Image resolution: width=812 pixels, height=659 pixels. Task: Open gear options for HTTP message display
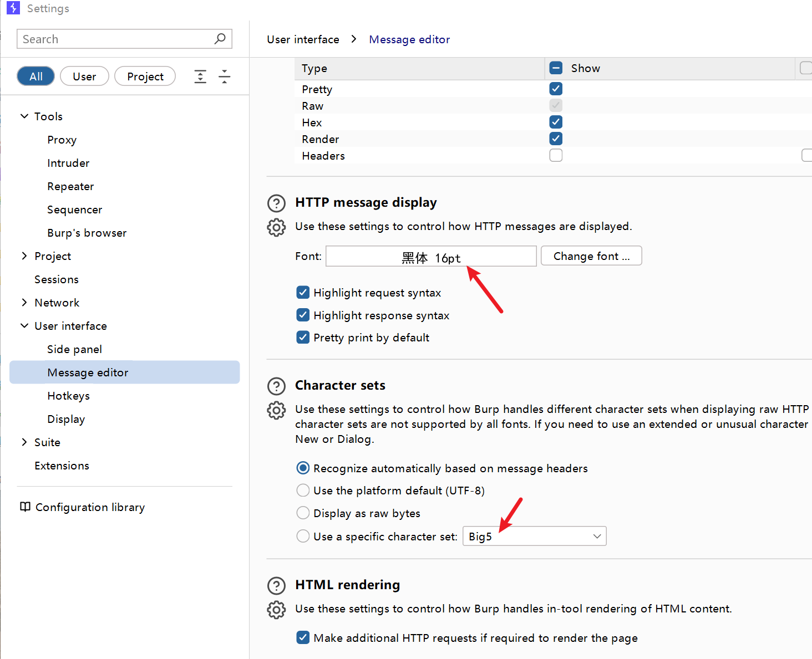tap(276, 227)
